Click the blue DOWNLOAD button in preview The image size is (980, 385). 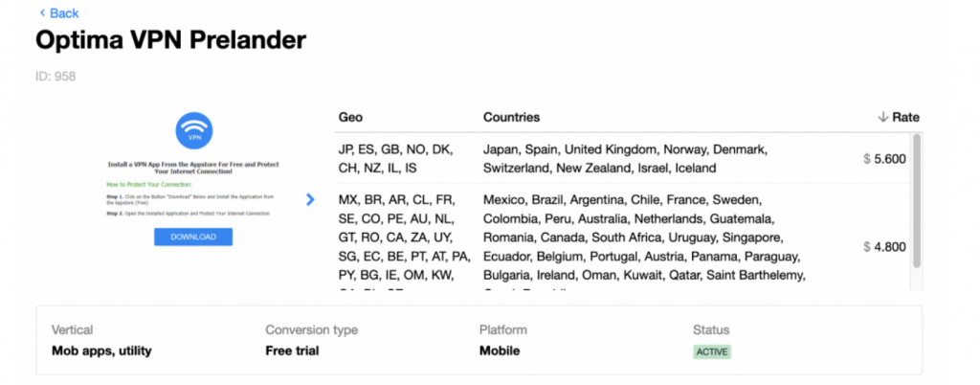tap(193, 237)
